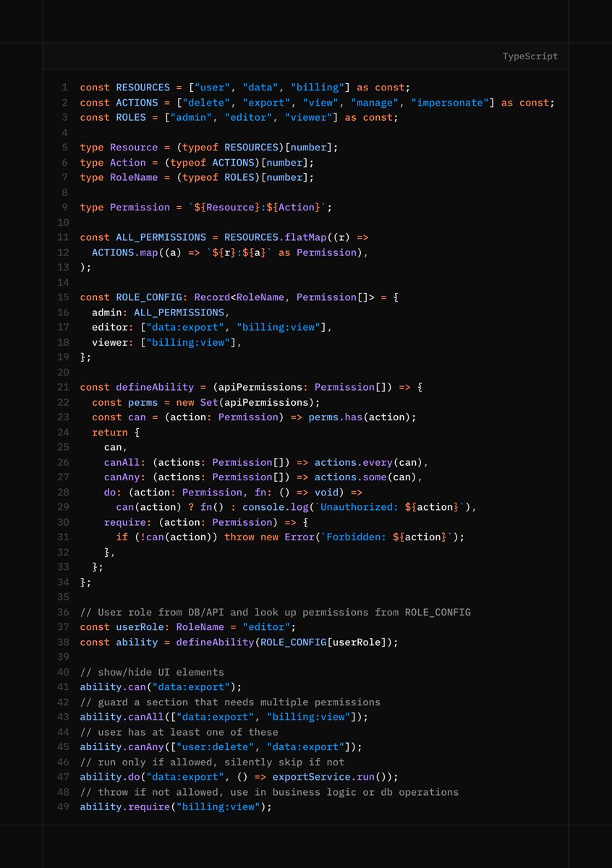Click the return keyword on line 24

110,433
